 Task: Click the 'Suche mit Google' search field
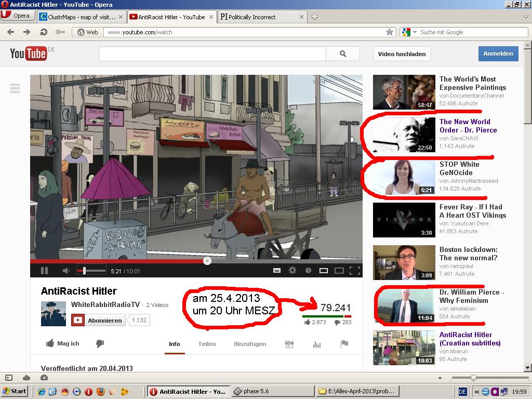pos(473,32)
